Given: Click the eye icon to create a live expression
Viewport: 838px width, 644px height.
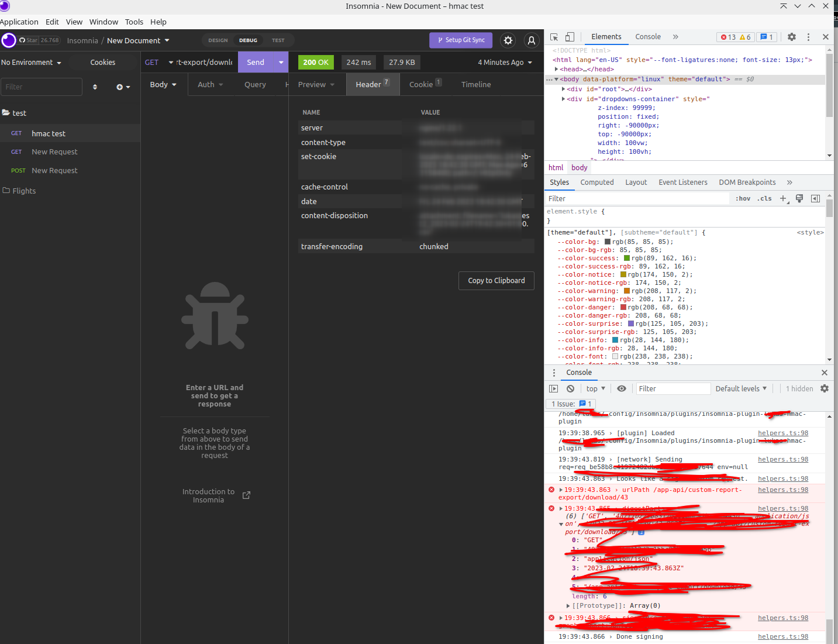Looking at the screenshot, I should [x=622, y=388].
